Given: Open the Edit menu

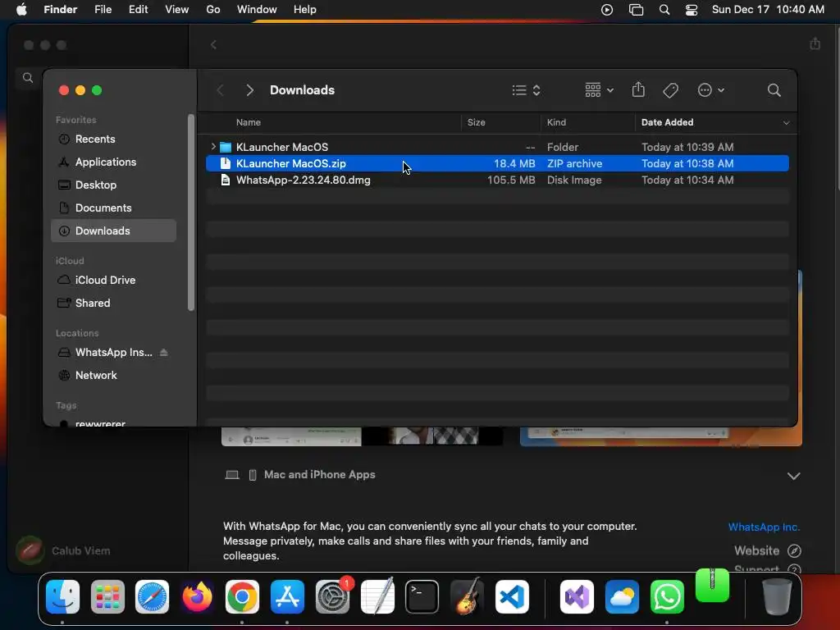Looking at the screenshot, I should (x=138, y=10).
